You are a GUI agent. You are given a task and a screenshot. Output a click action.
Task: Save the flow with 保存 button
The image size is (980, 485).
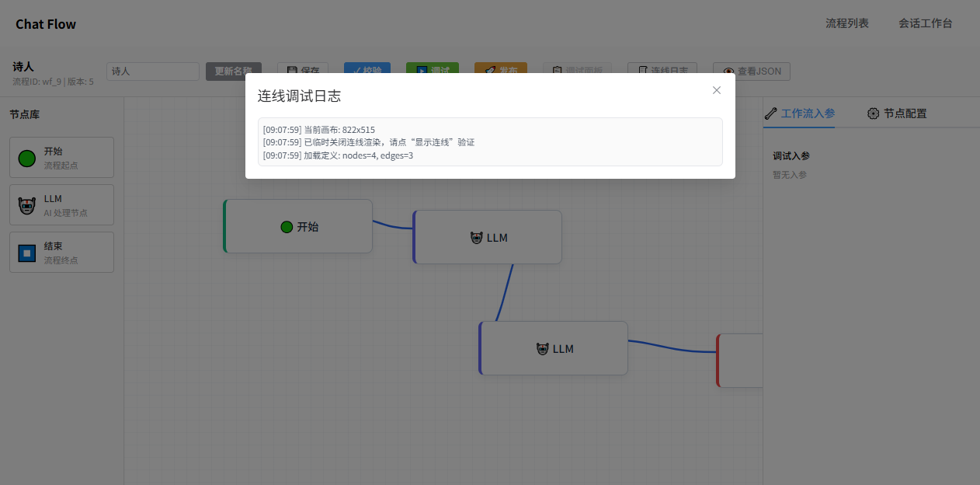(303, 71)
